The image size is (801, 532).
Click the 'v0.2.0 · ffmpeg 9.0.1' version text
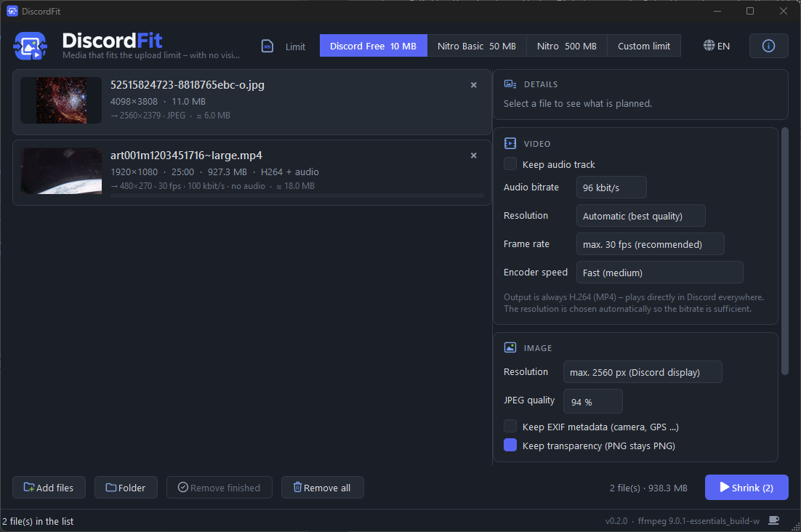683,521
